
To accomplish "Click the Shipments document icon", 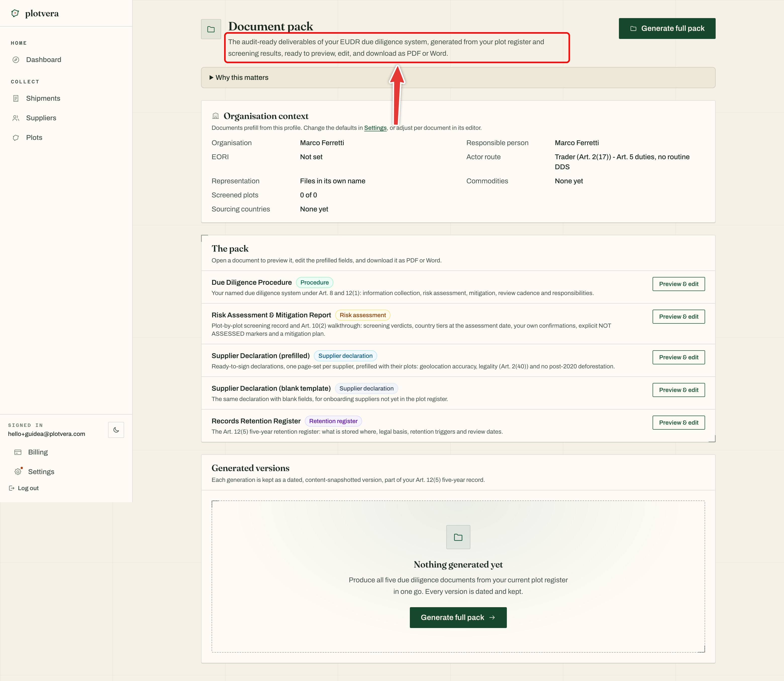I will tap(16, 98).
